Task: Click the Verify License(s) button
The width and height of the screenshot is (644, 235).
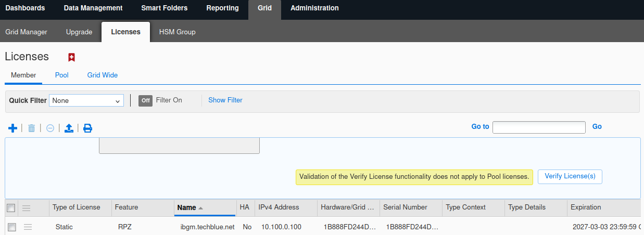Action: (x=570, y=176)
